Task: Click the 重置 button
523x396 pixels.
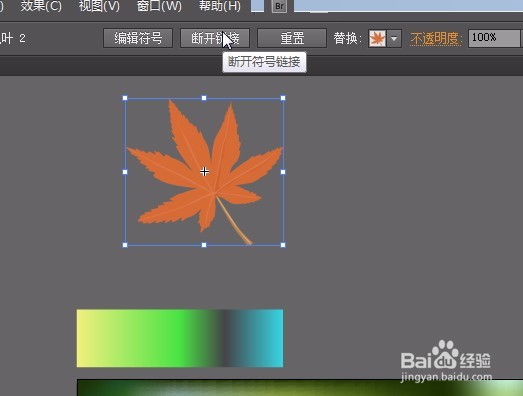Action: coord(292,38)
